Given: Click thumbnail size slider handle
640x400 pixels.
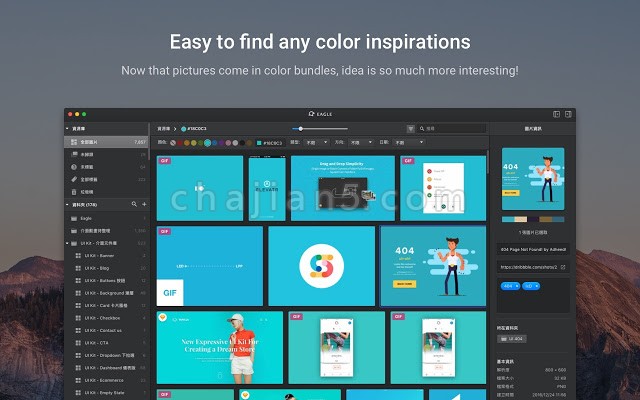Looking at the screenshot, I should [x=300, y=129].
